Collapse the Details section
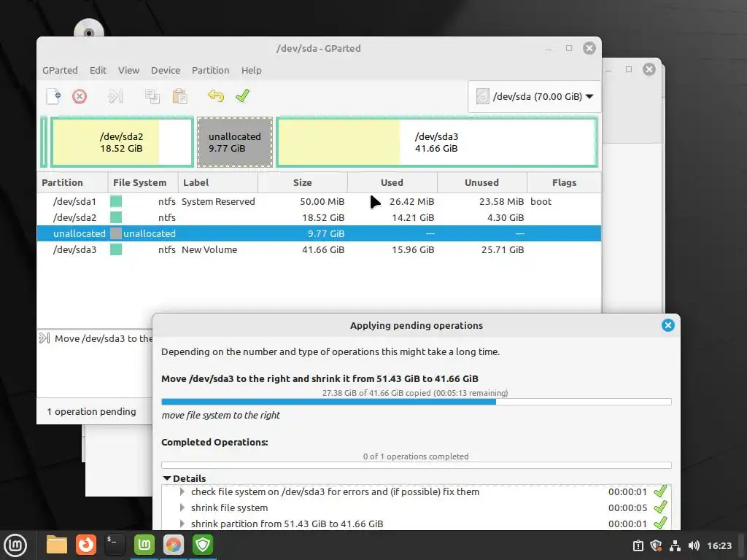This screenshot has height=560, width=747. pos(167,478)
